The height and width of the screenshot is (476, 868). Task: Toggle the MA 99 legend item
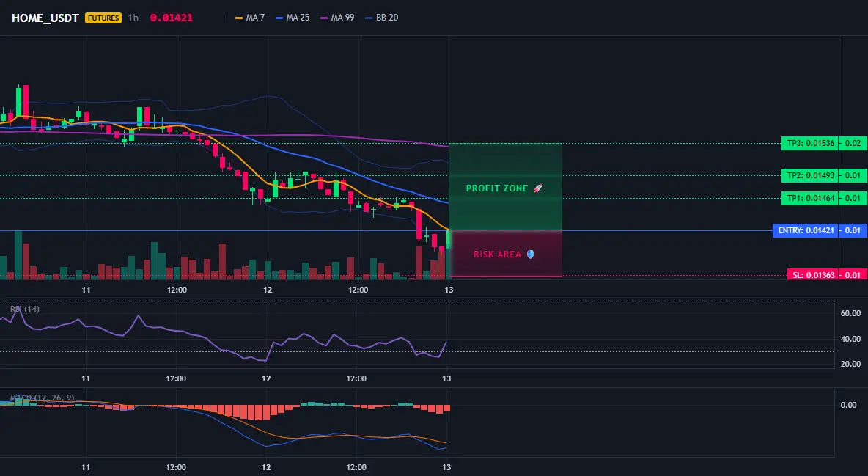338,18
